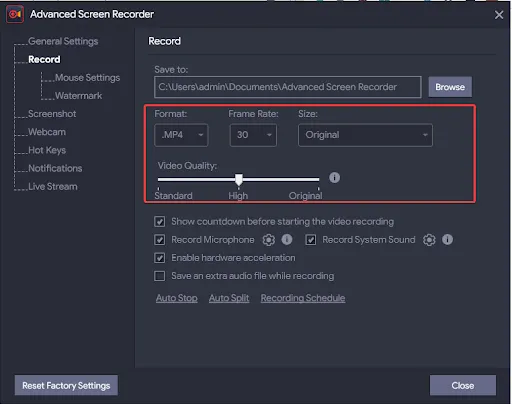Click the Video Quality slider handle
The image size is (512, 404).
click(x=239, y=179)
